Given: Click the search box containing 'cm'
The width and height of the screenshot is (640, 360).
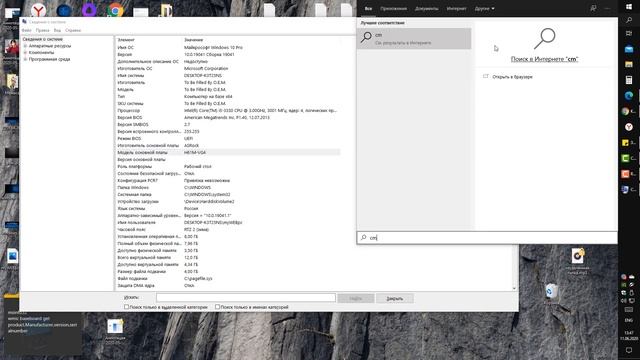Looking at the screenshot, I should [487, 238].
